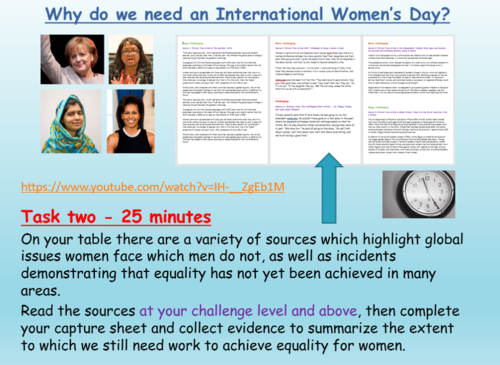The width and height of the screenshot is (500, 365).
Task: Select top-left portrait of woman waving
Action: (x=72, y=59)
